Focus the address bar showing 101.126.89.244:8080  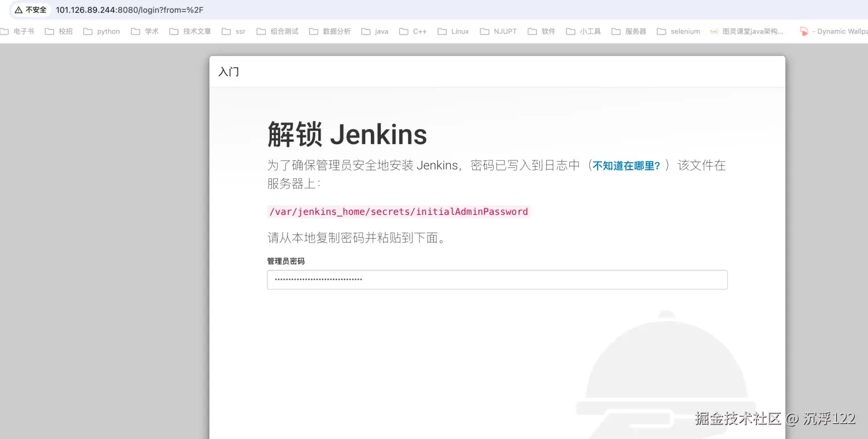[x=130, y=10]
